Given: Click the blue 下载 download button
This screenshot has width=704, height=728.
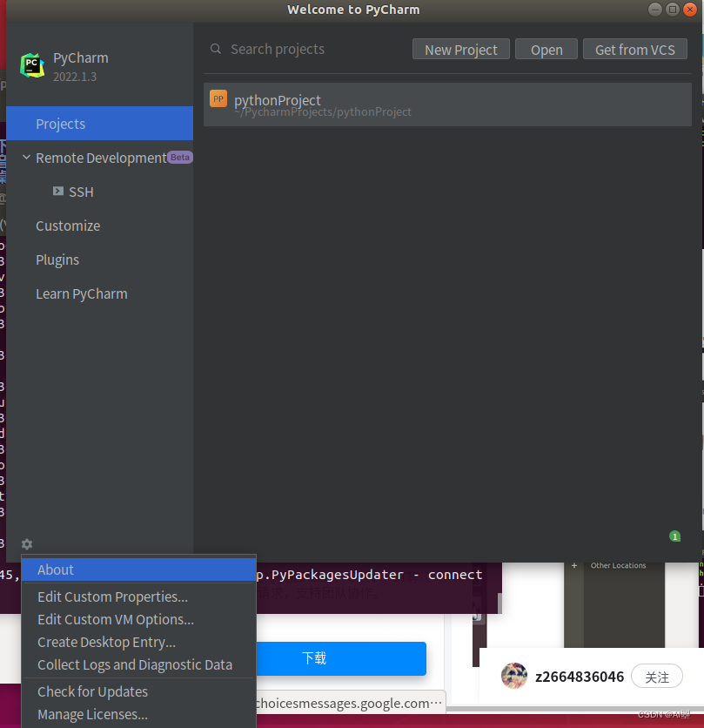Looking at the screenshot, I should [341, 658].
